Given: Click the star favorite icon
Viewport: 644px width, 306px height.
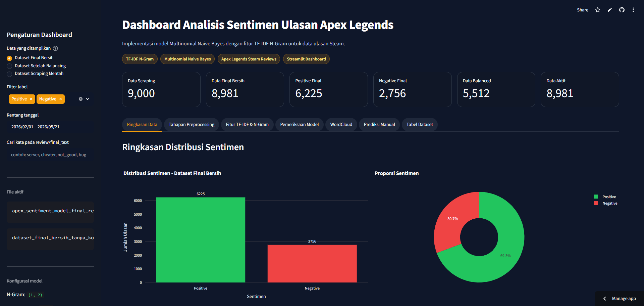Looking at the screenshot, I should coord(598,10).
